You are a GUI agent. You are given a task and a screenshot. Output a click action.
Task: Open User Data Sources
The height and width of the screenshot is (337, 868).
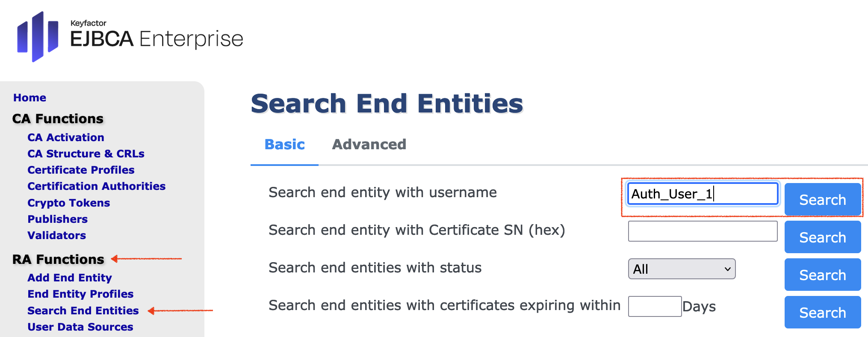(80, 327)
